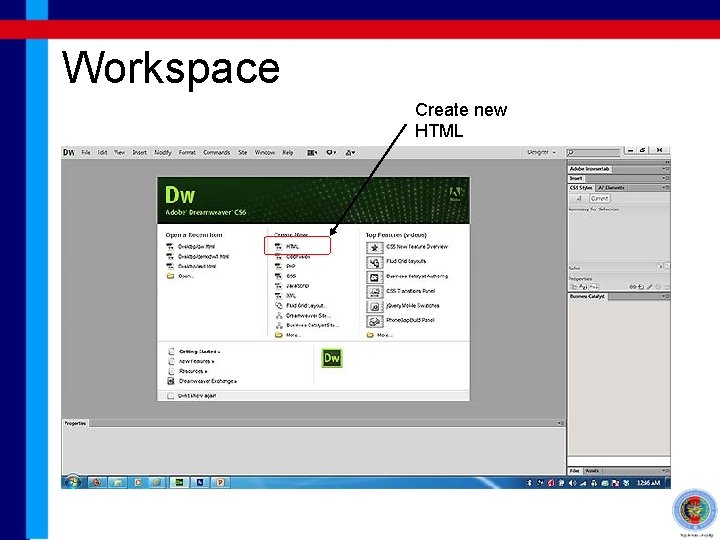The height and width of the screenshot is (540, 720).
Task: Click the Business Catalyst Authoring video icon
Action: tap(375, 277)
